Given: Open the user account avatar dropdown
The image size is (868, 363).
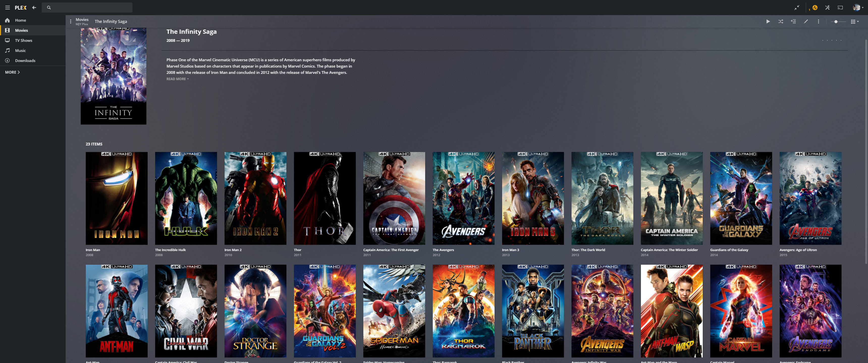Looking at the screenshot, I should pyautogui.click(x=858, y=7).
